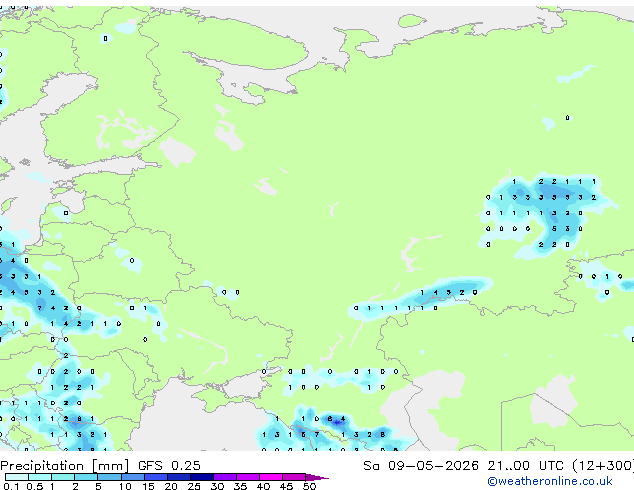
Task: Click the '25' value on the legend scale
Action: click(194, 486)
